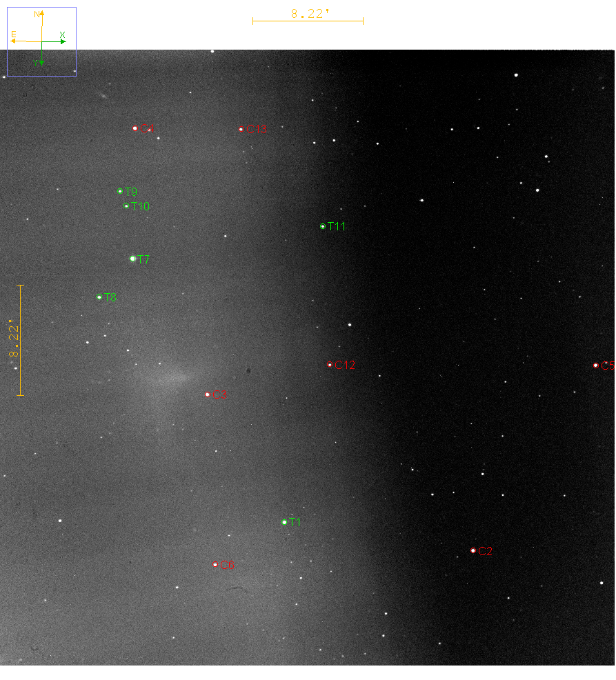Screen dimensions: 616x680
Task: Click the T8 green aperture circle
Action: (99, 297)
